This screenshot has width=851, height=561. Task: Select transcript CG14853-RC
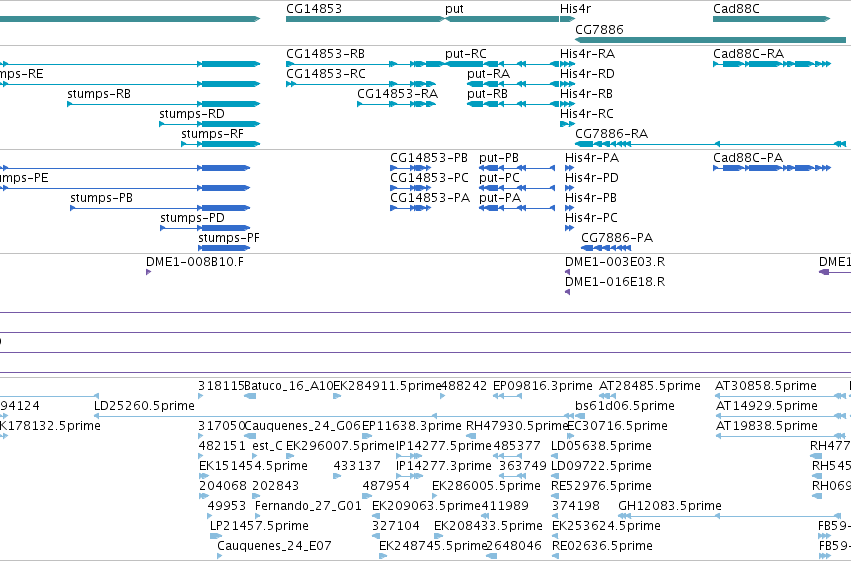(361, 84)
